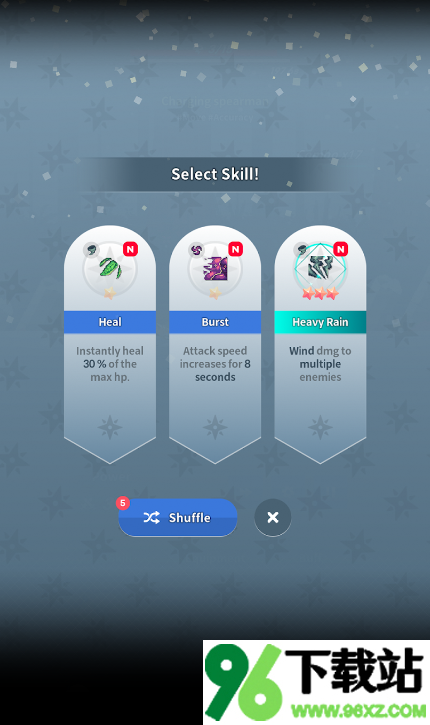
Task: Tap the 'Attack speed increases' description text
Action: click(x=215, y=364)
